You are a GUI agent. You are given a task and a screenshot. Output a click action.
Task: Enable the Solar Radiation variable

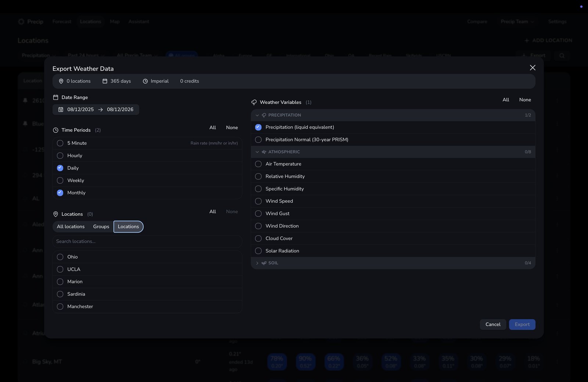[258, 251]
